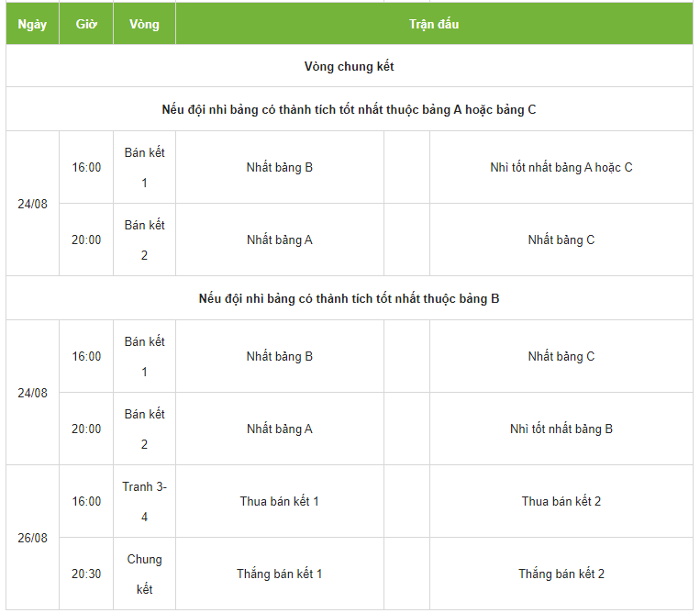Select the Nhì tốt nhất bảng A hoặc C cell
The width and height of the screenshot is (700, 613).
[561, 167]
